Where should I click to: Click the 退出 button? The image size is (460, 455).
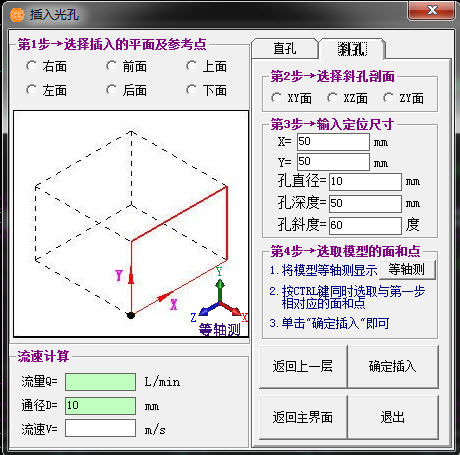(x=393, y=417)
